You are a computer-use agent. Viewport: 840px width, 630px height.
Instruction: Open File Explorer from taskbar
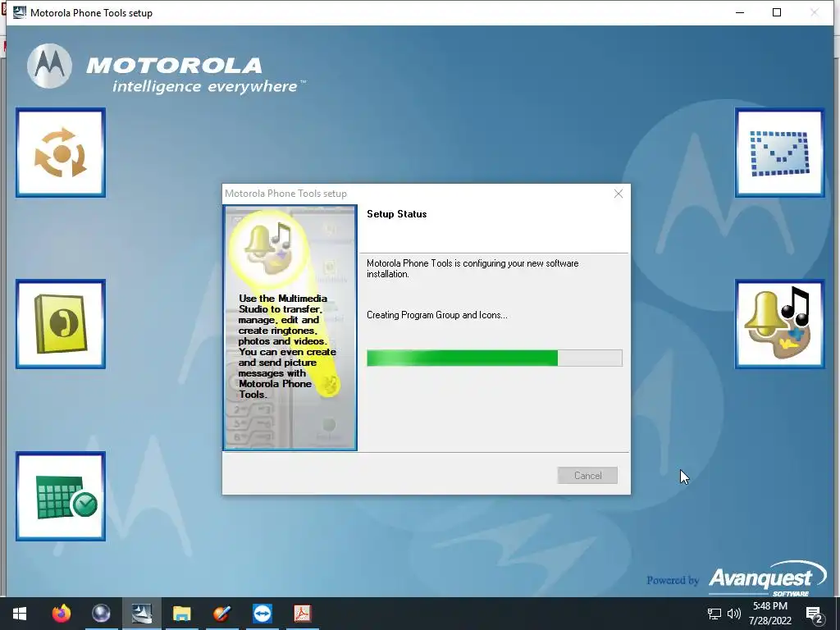(181, 614)
